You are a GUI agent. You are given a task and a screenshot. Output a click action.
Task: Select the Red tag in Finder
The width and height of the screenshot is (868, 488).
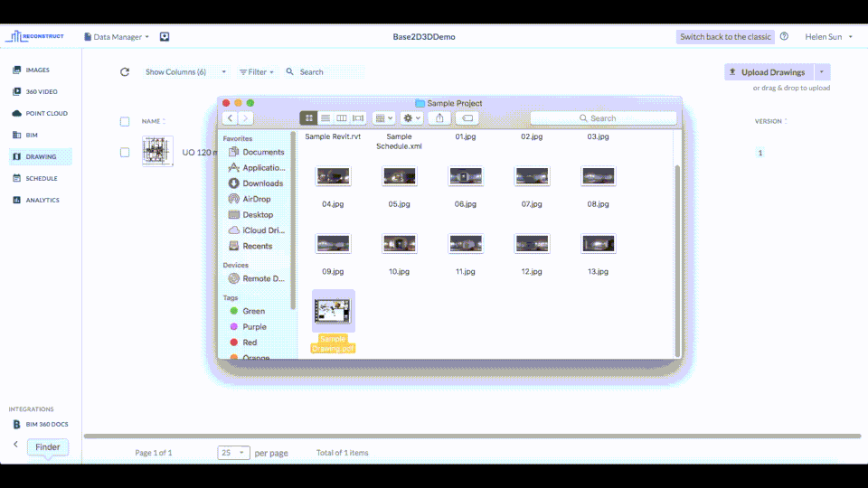click(x=243, y=343)
